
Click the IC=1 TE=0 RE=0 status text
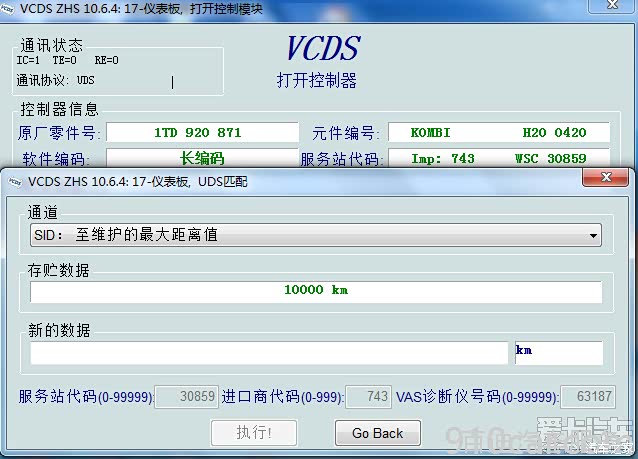(68, 60)
